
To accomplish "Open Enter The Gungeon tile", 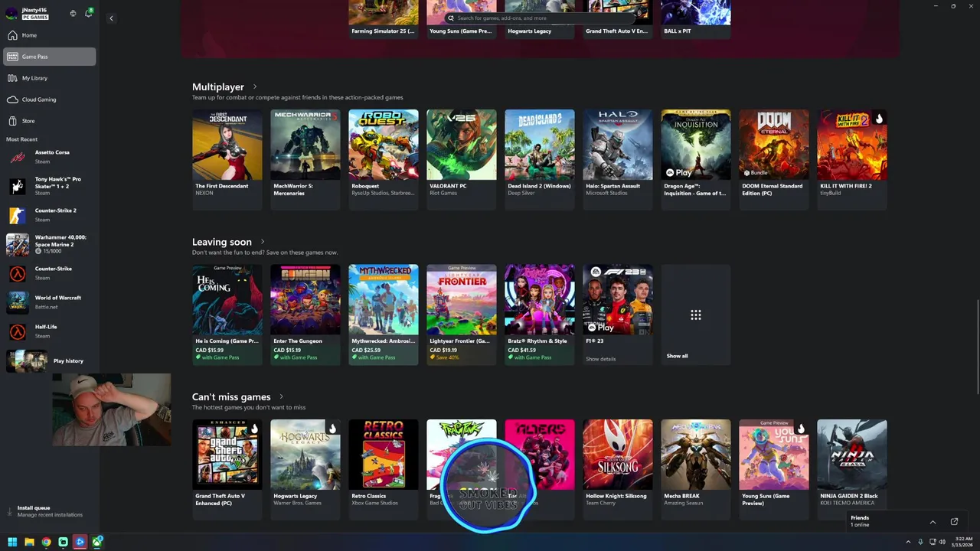I will point(305,315).
